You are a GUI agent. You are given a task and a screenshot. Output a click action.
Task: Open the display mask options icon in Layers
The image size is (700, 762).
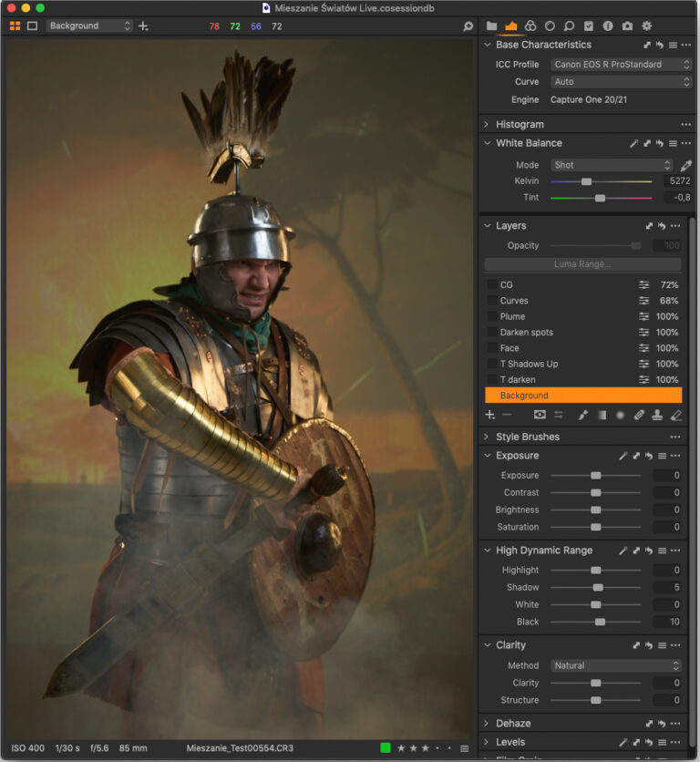pos(540,415)
